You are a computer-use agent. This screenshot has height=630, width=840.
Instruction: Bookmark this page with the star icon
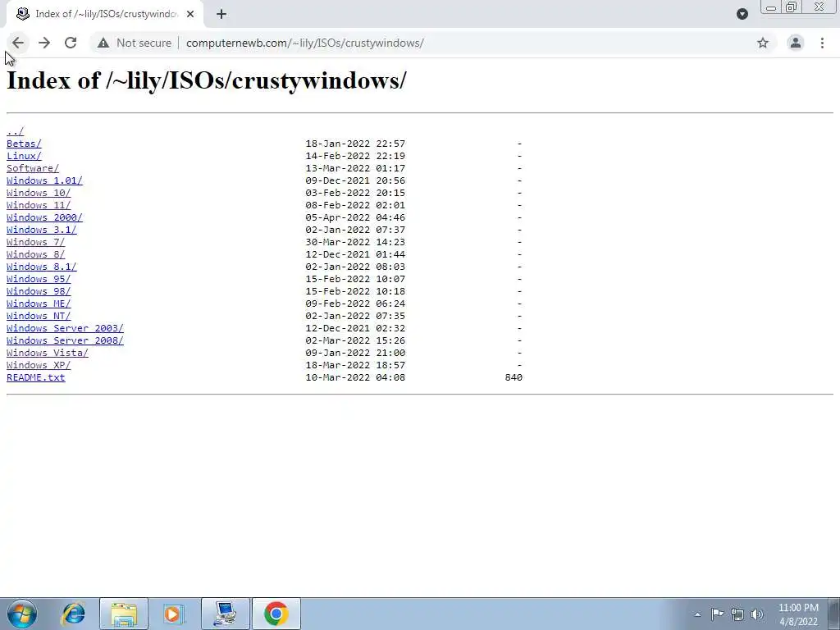pyautogui.click(x=763, y=43)
